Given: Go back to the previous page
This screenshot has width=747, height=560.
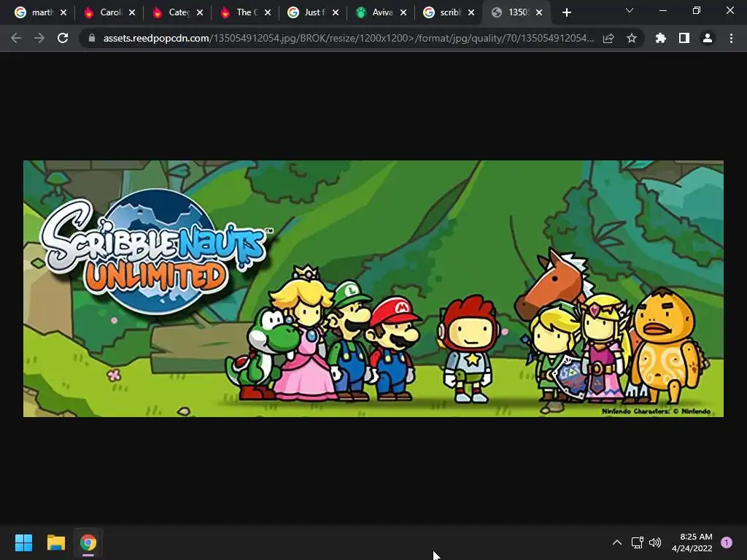Looking at the screenshot, I should click(x=16, y=38).
